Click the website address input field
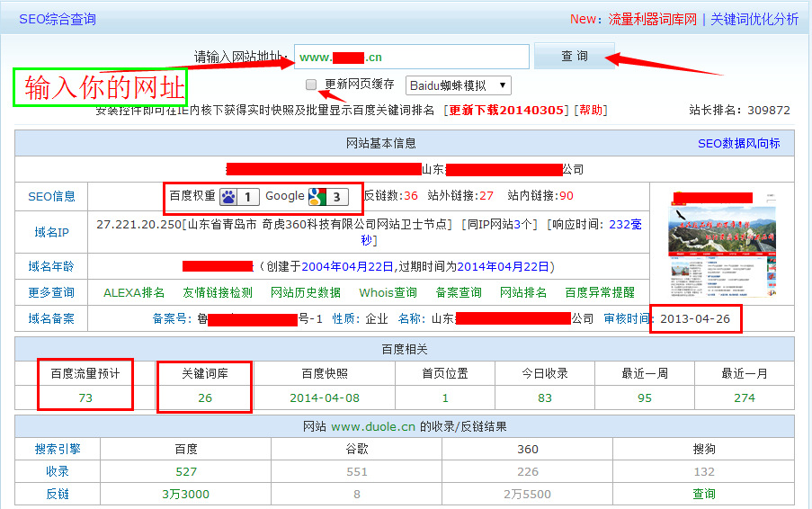Image resolution: width=812 pixels, height=509 pixels. [x=412, y=58]
